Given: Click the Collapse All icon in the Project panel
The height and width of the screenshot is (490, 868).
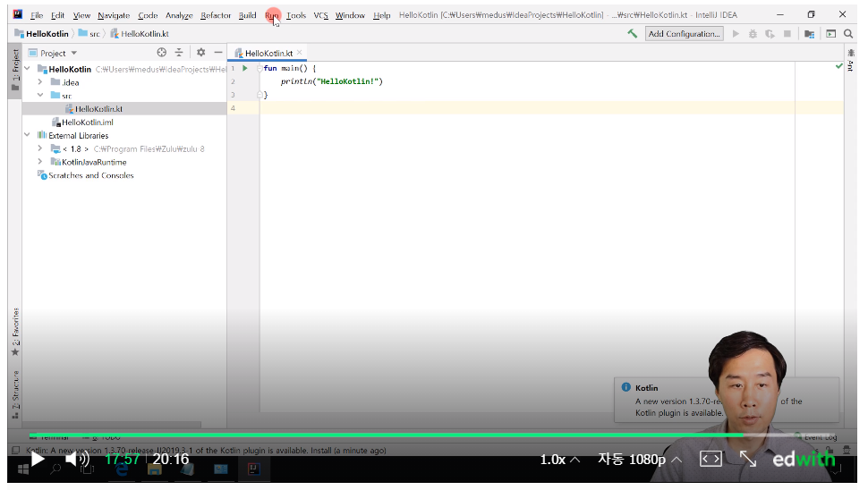Looking at the screenshot, I should (x=179, y=53).
